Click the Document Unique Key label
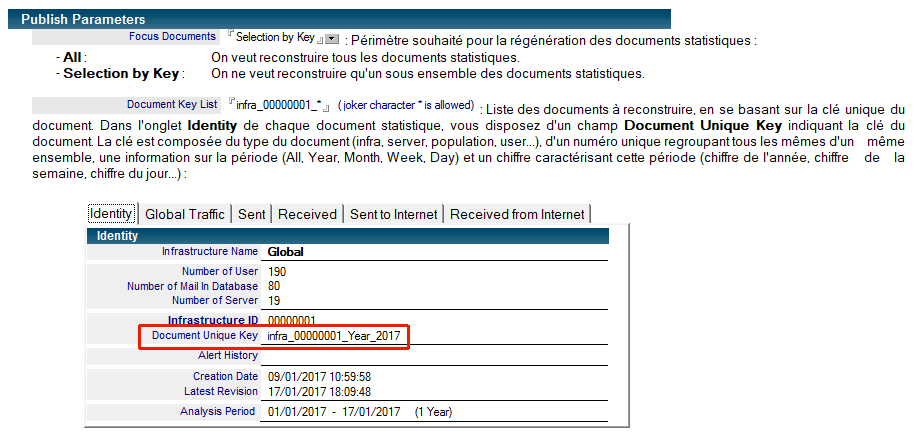 point(205,336)
